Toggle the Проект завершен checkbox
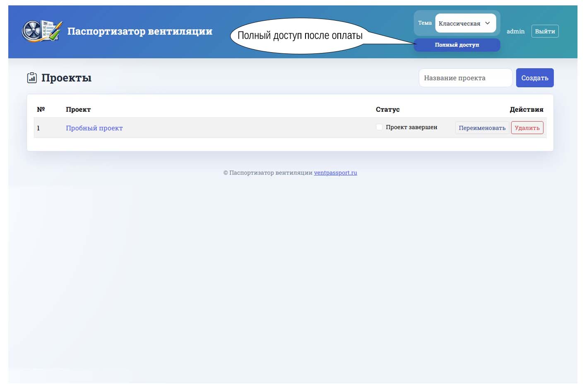Image resolution: width=587 pixels, height=392 pixels. point(379,127)
